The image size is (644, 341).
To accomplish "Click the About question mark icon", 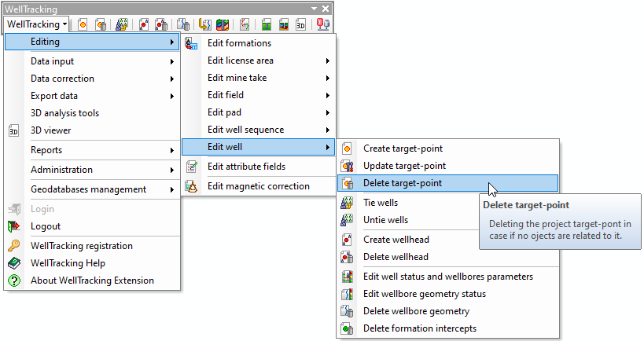I will [x=14, y=280].
